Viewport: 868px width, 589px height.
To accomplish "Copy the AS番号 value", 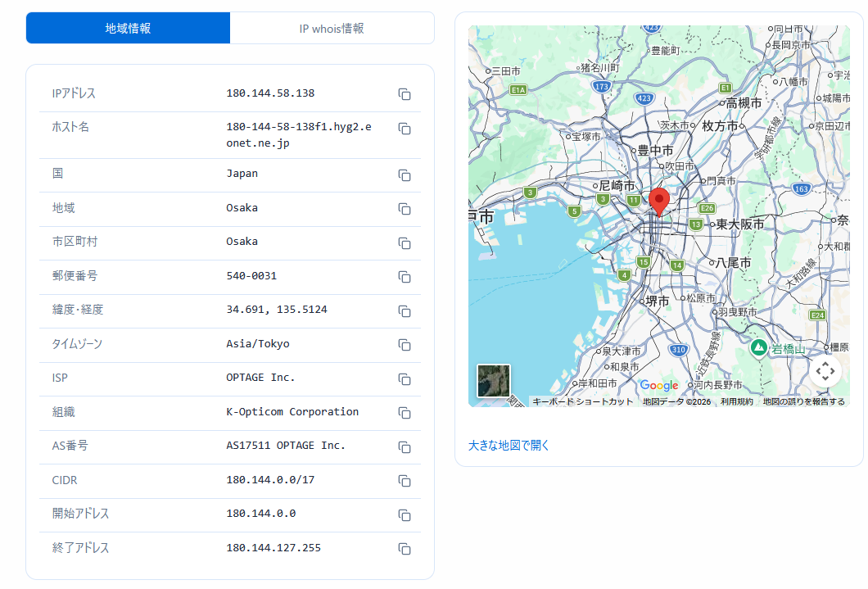I will (x=405, y=447).
